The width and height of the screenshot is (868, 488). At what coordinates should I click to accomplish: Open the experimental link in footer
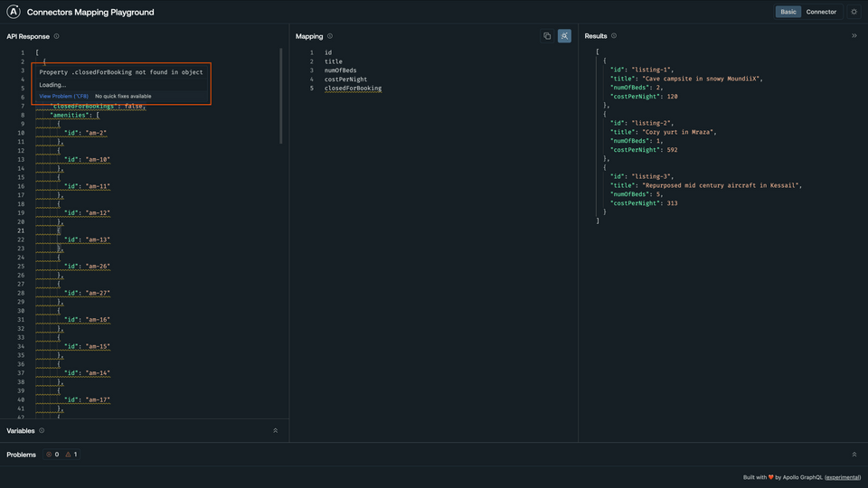[x=843, y=477]
